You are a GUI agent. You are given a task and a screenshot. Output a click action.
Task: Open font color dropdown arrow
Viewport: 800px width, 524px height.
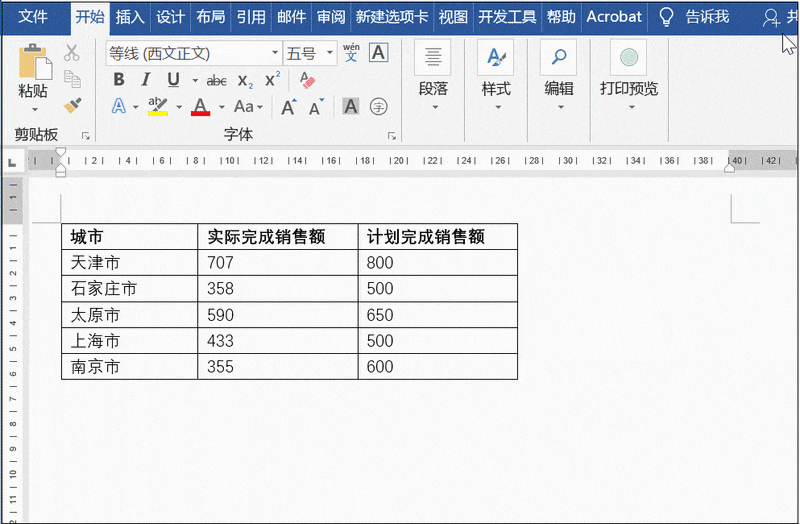tap(222, 107)
